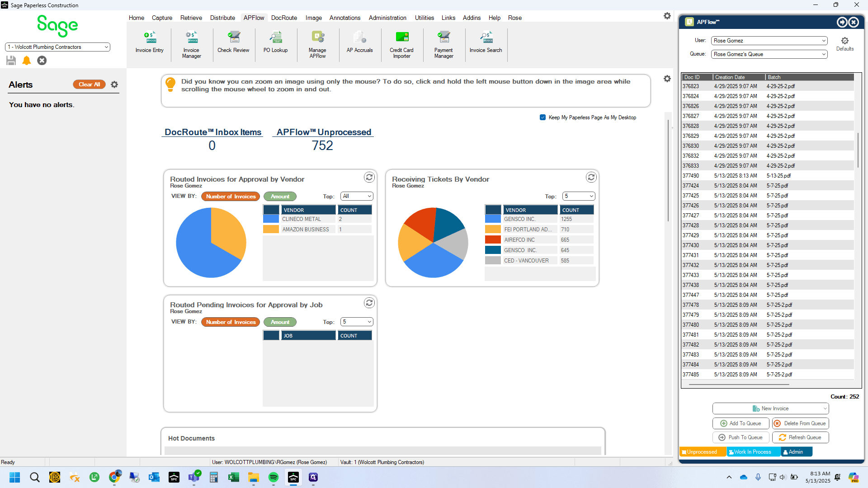Open the gear icon beside the tip box
This screenshot has width=868, height=488.
pos(667,79)
